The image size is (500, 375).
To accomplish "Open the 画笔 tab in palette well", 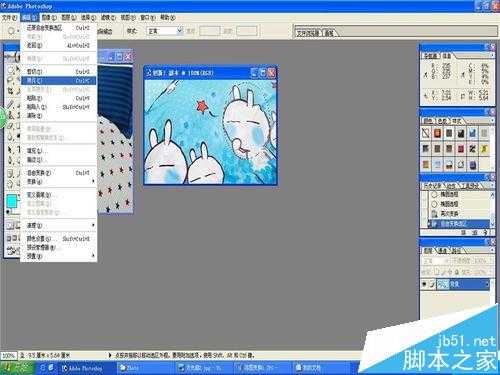I will [x=329, y=33].
